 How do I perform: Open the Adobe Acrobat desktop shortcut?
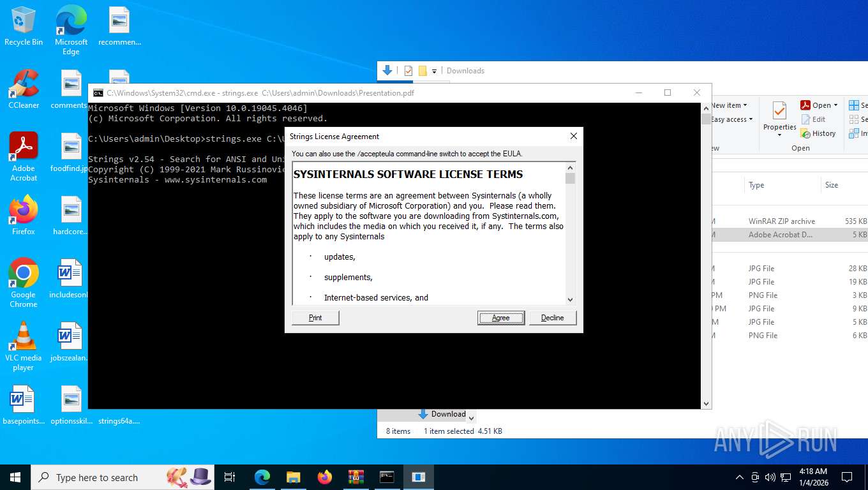pos(24,156)
